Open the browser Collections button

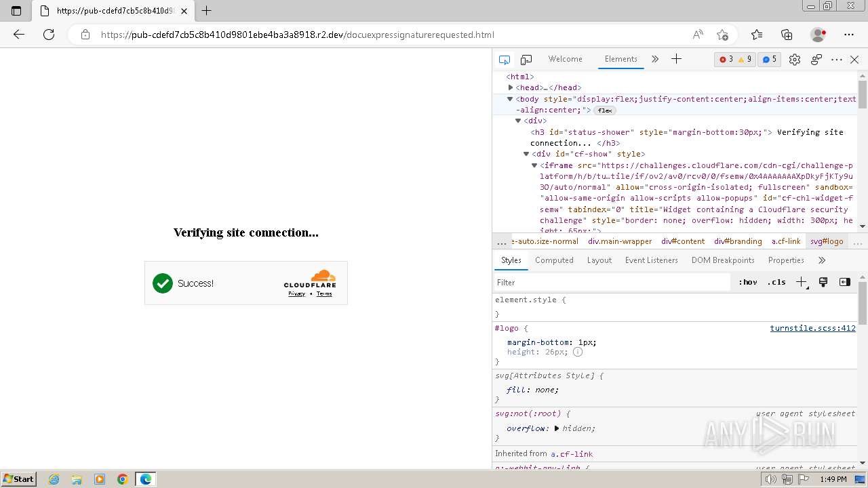787,35
